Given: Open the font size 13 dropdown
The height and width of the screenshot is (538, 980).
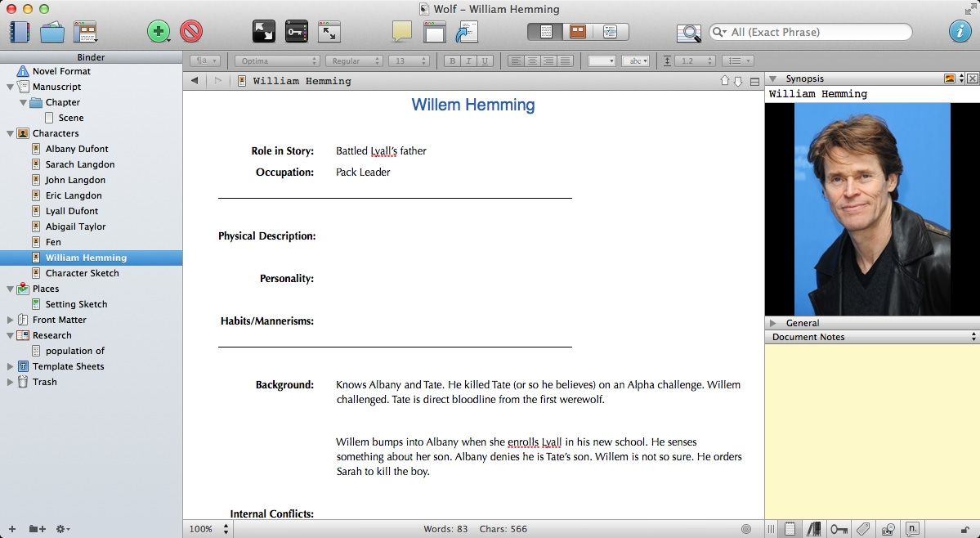Looking at the screenshot, I should tap(409, 61).
